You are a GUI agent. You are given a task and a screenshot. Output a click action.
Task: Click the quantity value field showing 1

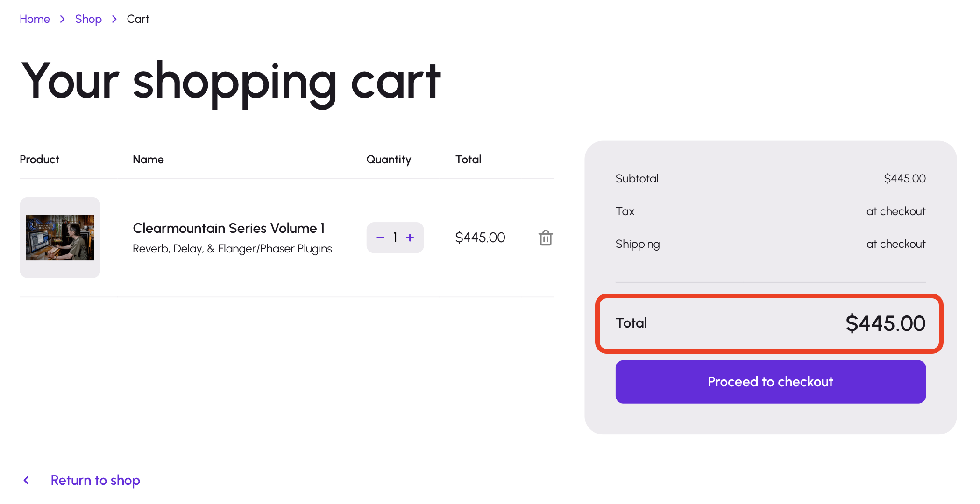[395, 238]
